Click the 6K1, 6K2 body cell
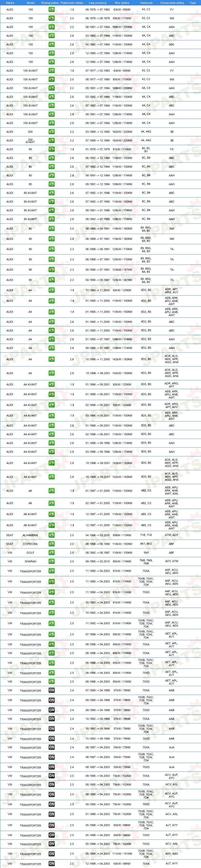 point(146,544)
